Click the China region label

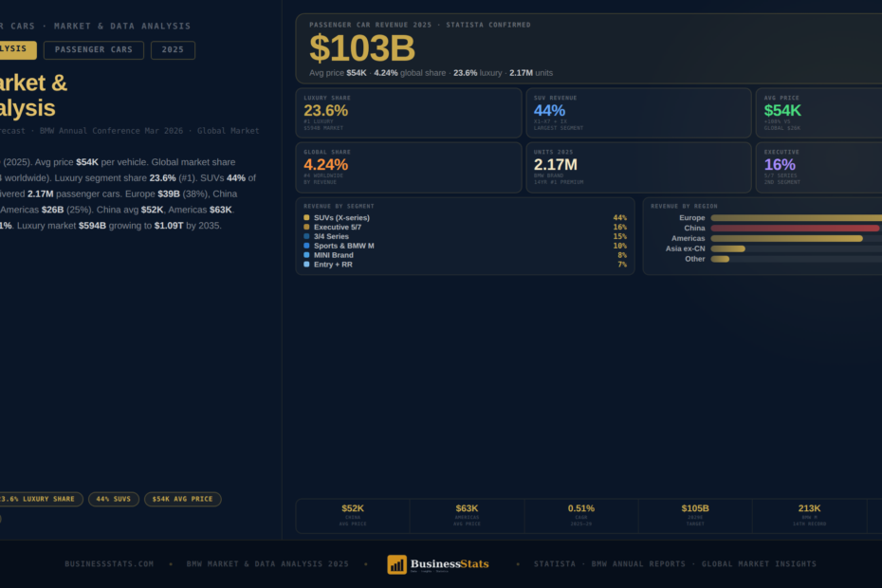(694, 228)
